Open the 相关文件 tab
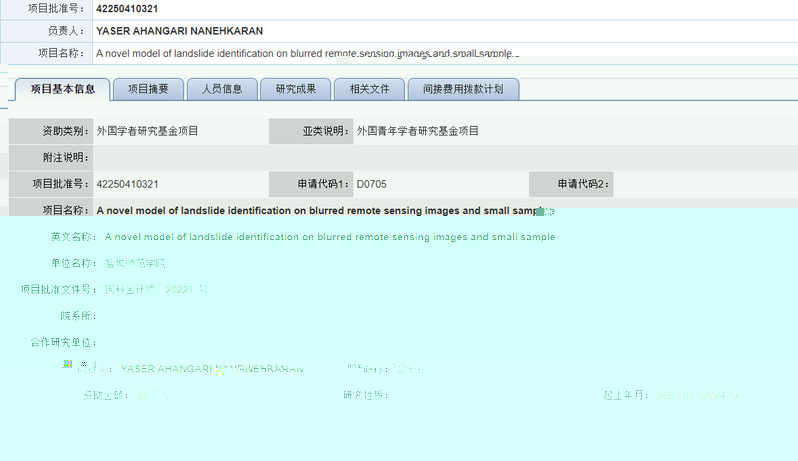The width and height of the screenshot is (798, 461). click(x=369, y=89)
